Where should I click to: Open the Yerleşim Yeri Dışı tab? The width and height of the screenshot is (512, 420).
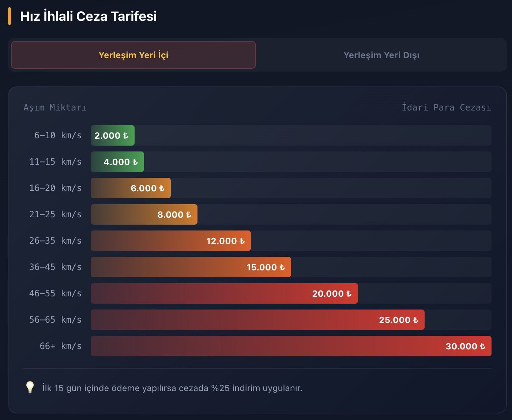381,55
